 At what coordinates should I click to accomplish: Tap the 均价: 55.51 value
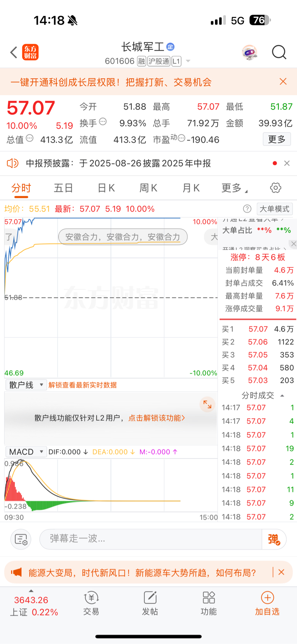pyautogui.click(x=27, y=209)
